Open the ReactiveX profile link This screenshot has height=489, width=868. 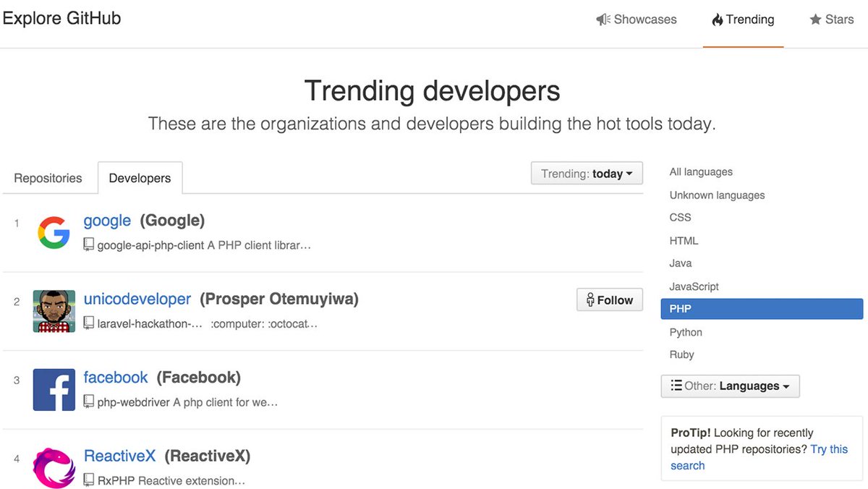point(120,456)
